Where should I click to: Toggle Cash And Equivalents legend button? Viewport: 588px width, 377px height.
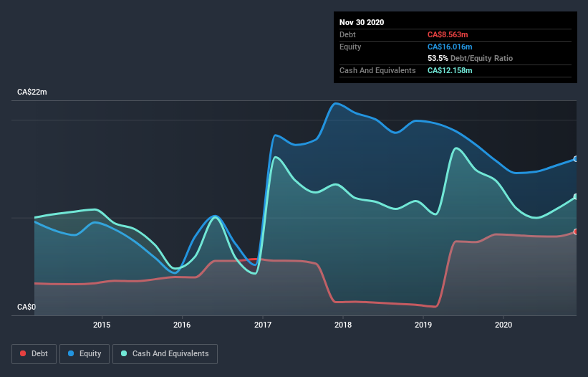click(x=165, y=354)
